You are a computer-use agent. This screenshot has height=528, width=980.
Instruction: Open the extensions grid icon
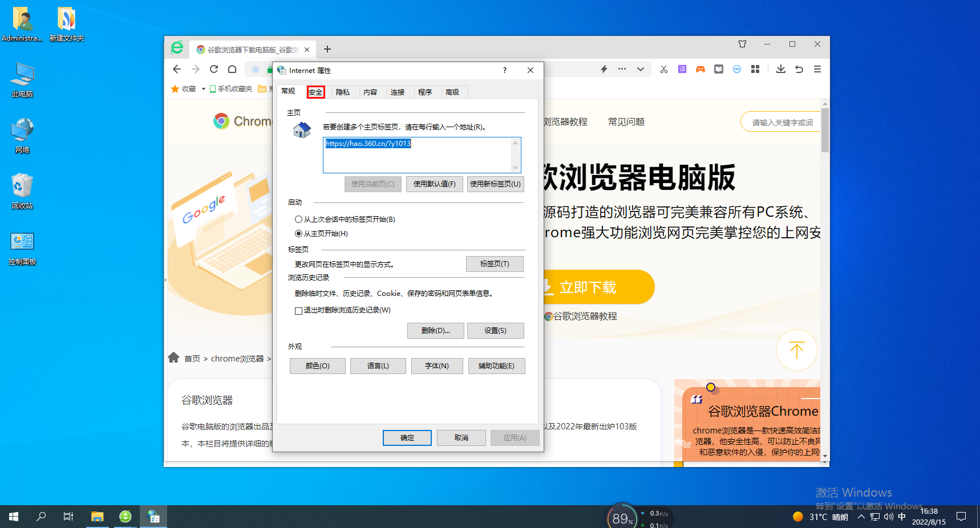click(x=755, y=69)
